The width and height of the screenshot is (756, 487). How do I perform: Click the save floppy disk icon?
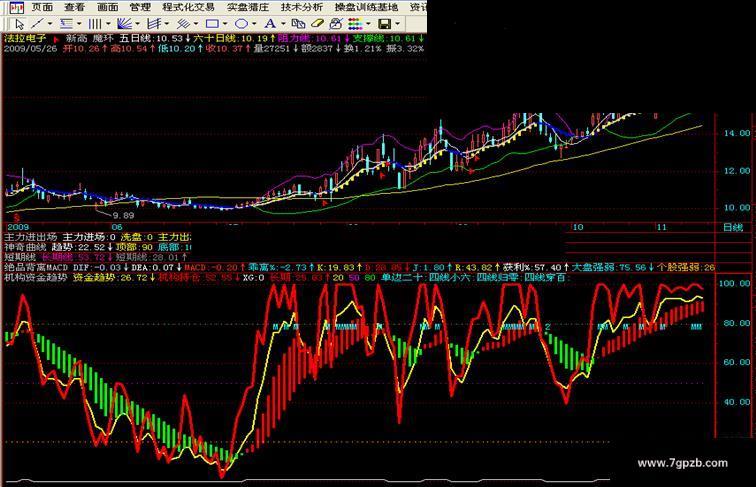(x=384, y=24)
